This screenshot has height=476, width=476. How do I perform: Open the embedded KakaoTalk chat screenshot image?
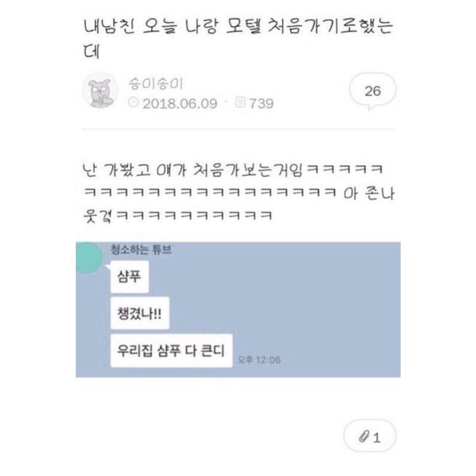click(238, 310)
